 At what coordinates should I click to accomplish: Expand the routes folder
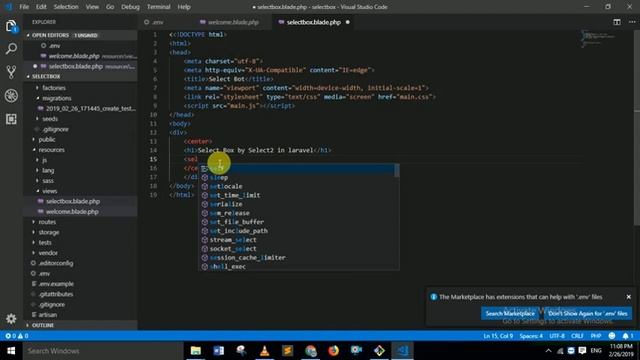point(47,222)
